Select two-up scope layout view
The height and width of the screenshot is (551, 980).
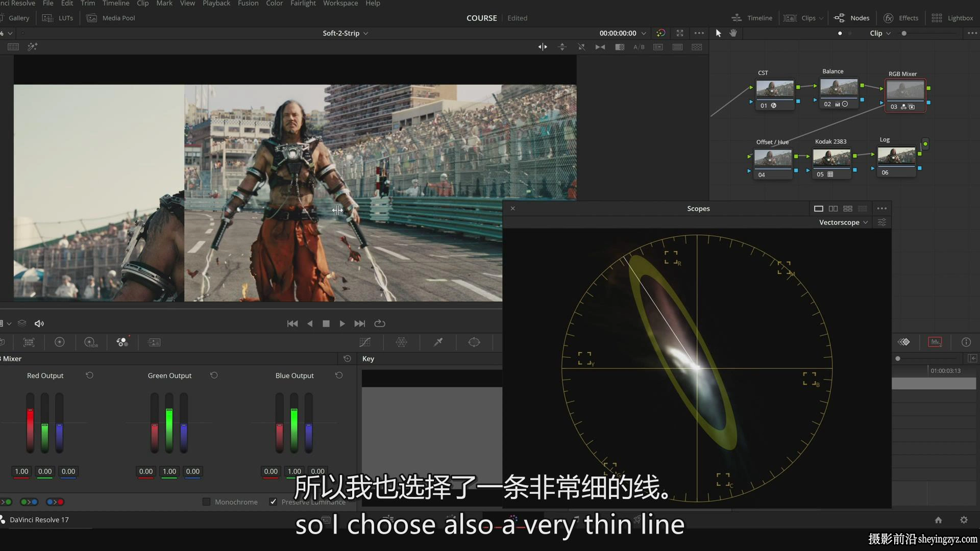[x=833, y=209]
